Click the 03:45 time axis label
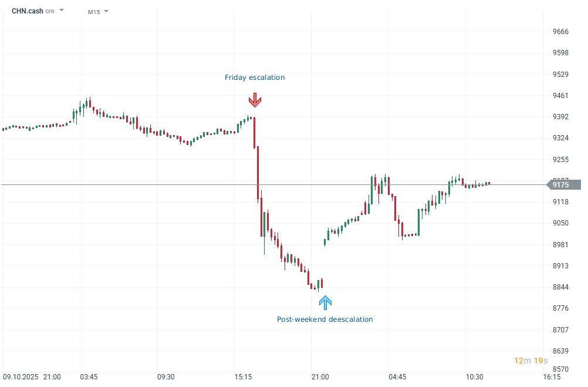This screenshot has height=387, width=588. (x=89, y=377)
